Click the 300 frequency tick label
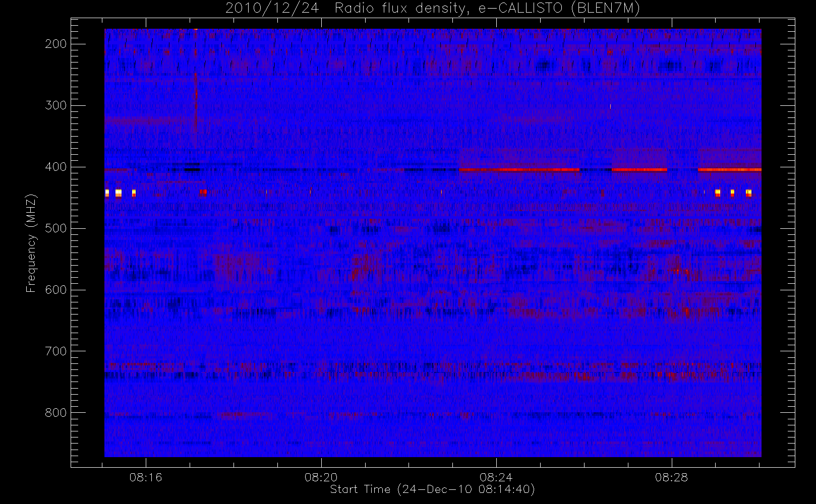 [55, 105]
